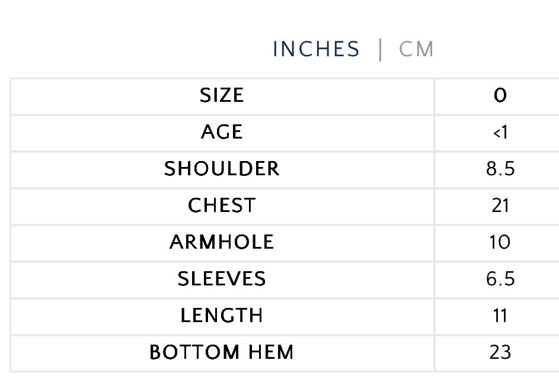Select the length measurement 11
The image size is (559, 392).
[500, 316]
